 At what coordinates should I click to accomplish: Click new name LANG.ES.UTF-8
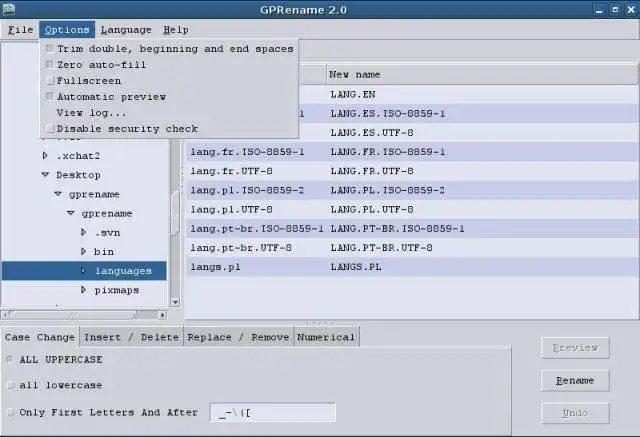372,133
